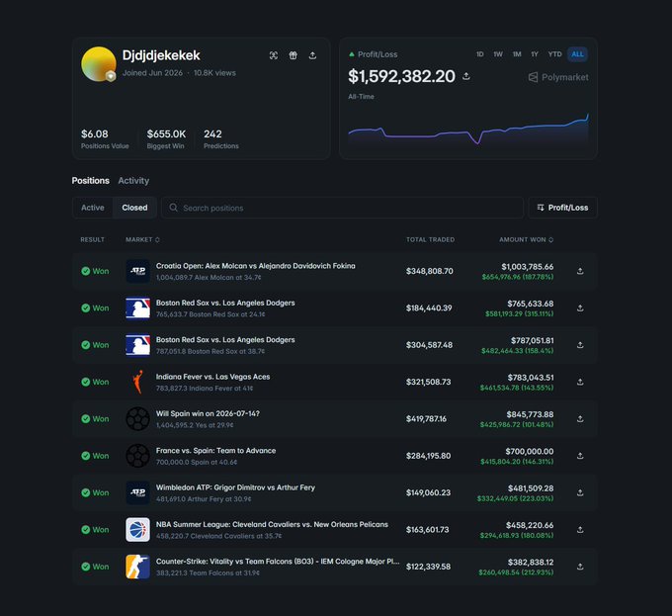Click the $655.0K Biggest Win stat
Image resolution: width=672 pixels, height=616 pixels.
tap(166, 138)
